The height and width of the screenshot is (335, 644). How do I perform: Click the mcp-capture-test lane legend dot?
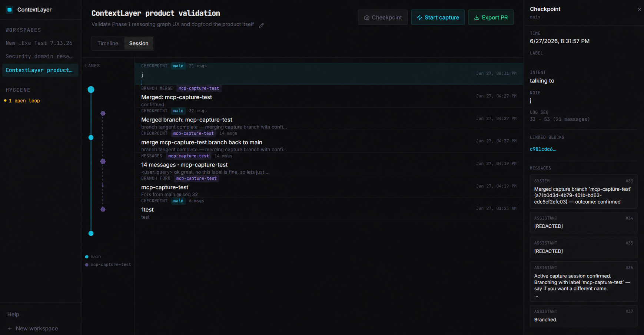[87, 265]
